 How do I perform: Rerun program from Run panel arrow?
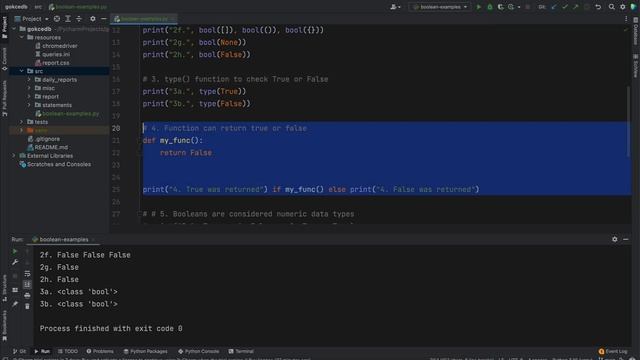[x=15, y=251]
